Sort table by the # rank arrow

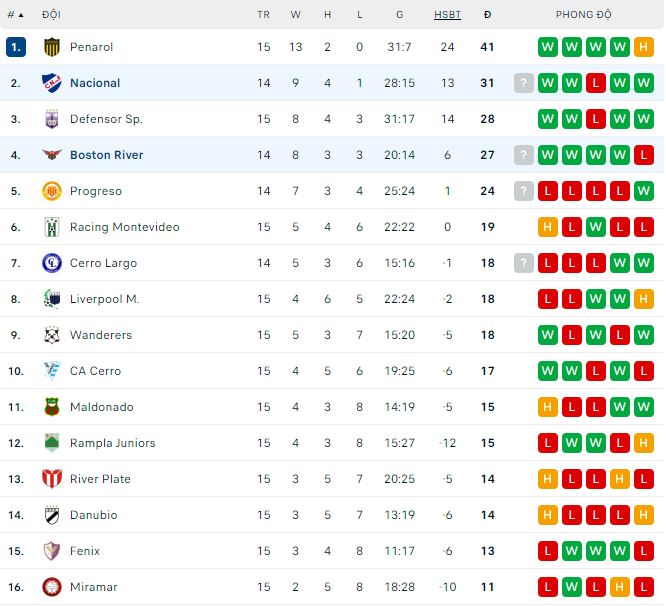[x=15, y=15]
